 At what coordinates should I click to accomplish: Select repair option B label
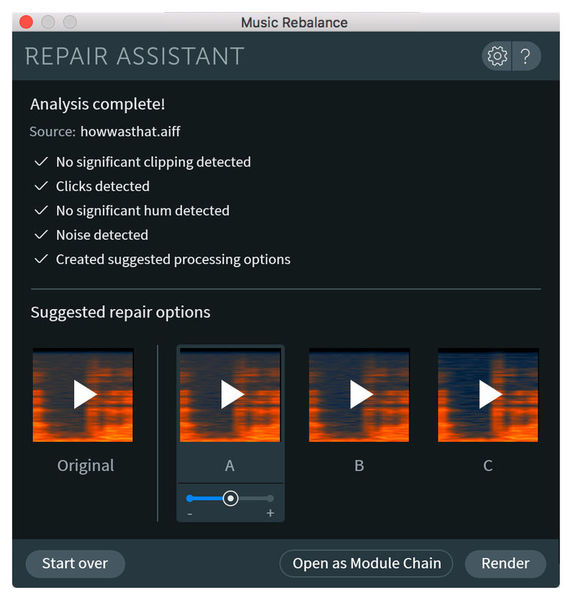[x=359, y=466]
